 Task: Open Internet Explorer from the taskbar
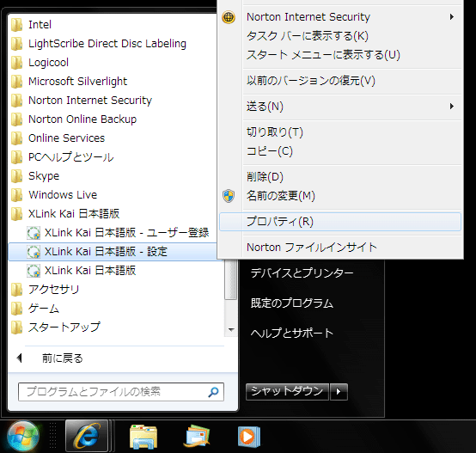87,436
